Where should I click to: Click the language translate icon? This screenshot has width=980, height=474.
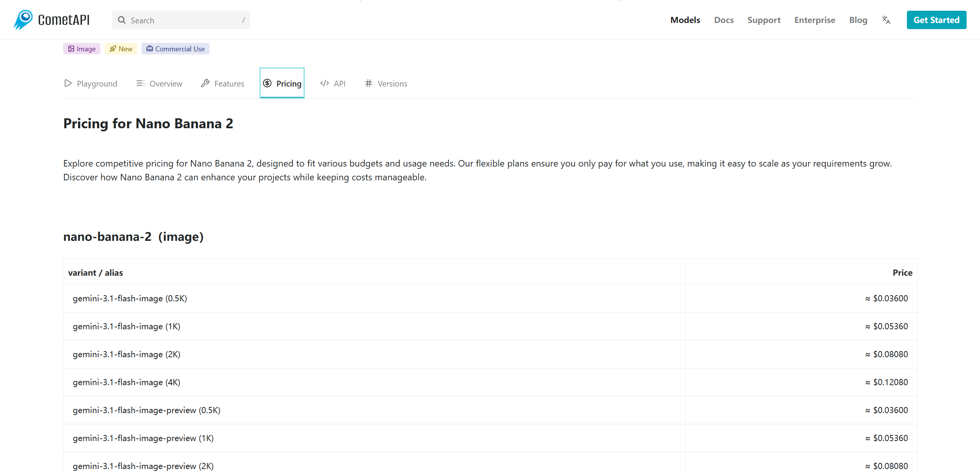886,20
